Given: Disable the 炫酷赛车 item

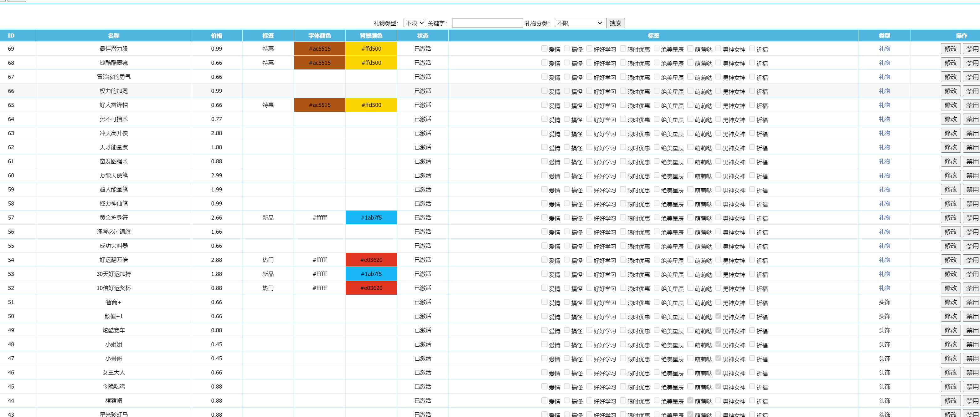Looking at the screenshot, I should (972, 330).
